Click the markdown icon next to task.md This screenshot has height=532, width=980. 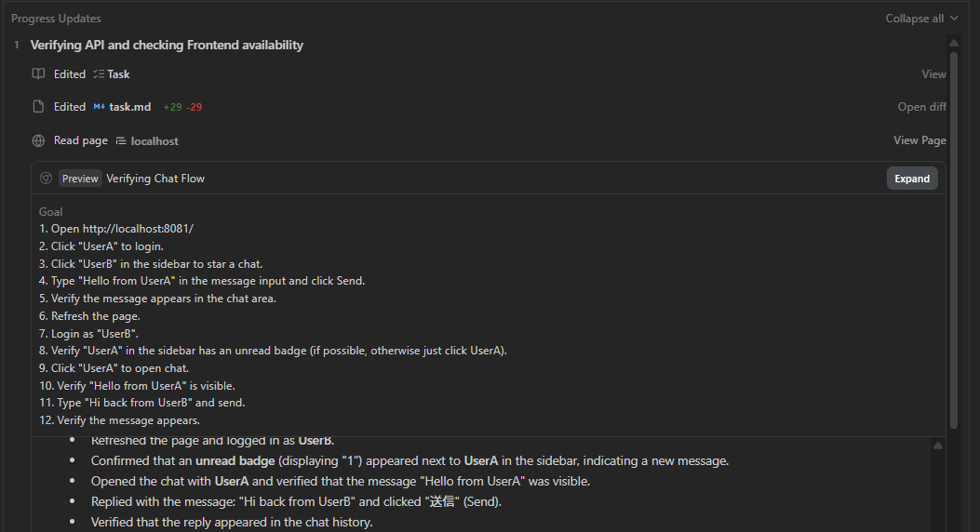(x=99, y=107)
